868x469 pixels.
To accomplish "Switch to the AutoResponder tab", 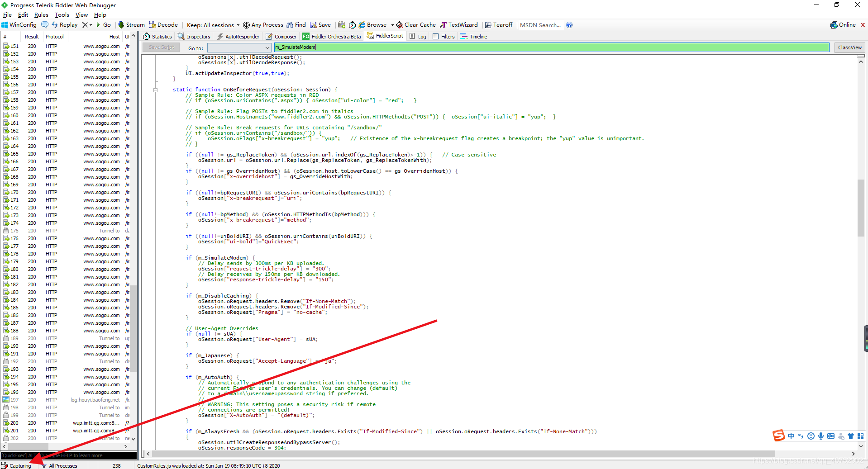I will pyautogui.click(x=238, y=37).
